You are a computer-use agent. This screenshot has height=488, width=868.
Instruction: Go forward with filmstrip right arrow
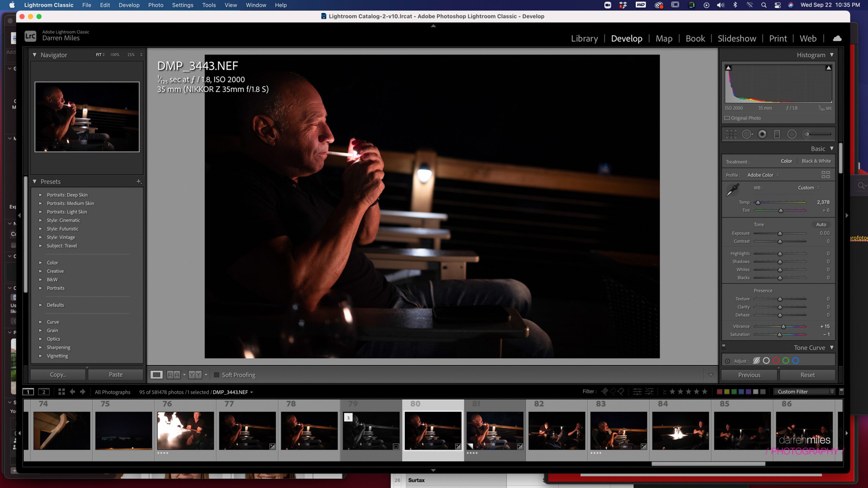tap(82, 392)
